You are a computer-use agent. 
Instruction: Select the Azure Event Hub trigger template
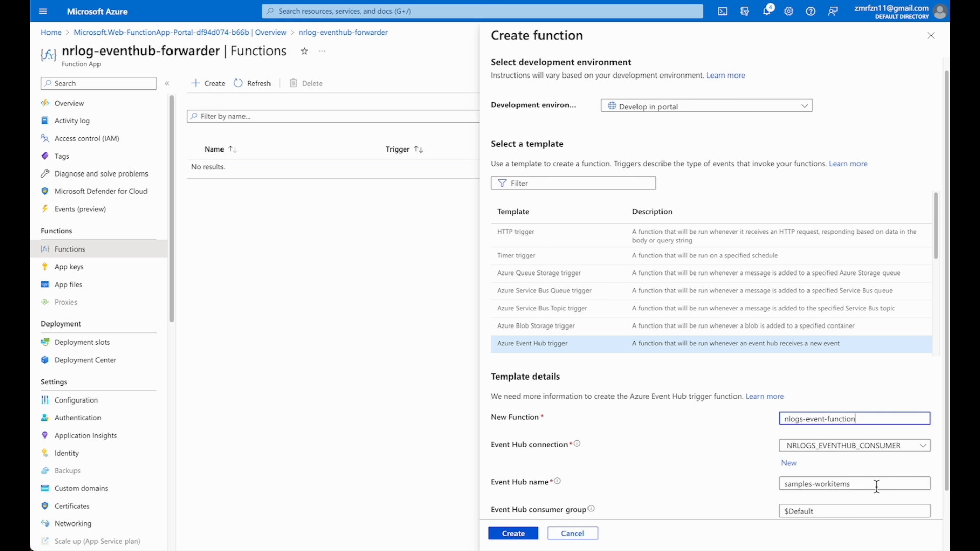click(711, 344)
